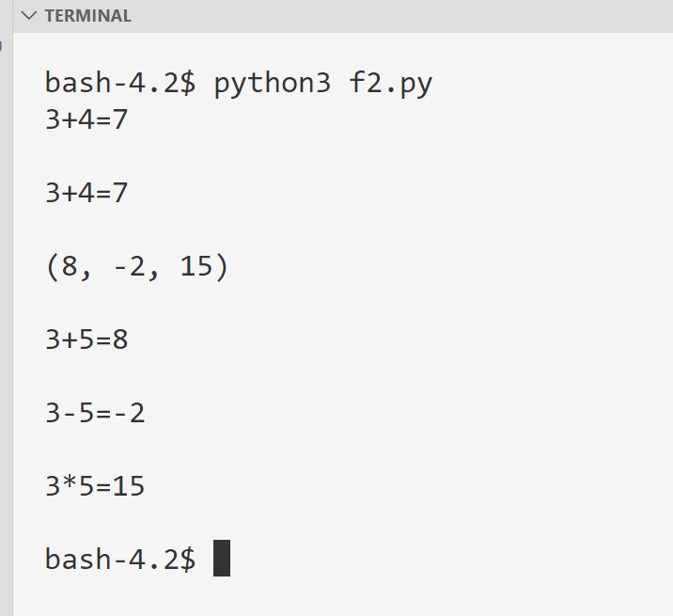Click the 3+5=8 output line
The width and height of the screenshot is (673, 616).
86,340
